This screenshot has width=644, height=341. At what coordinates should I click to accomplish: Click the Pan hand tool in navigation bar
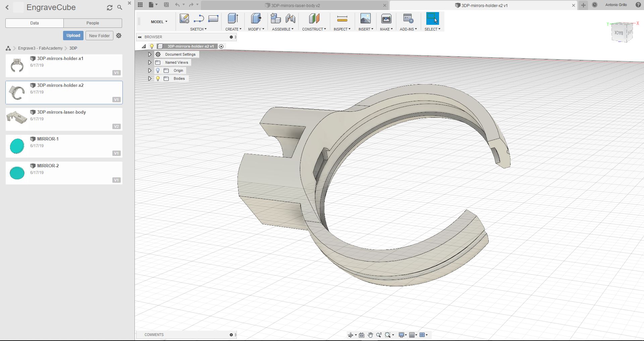[370, 335]
